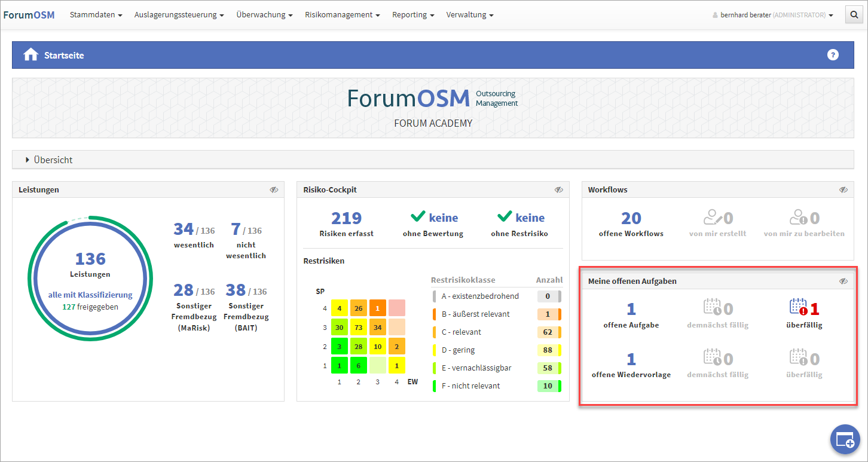This screenshot has width=868, height=462.
Task: Click green checkmark above 'ohne Bewertung'
Action: click(418, 217)
